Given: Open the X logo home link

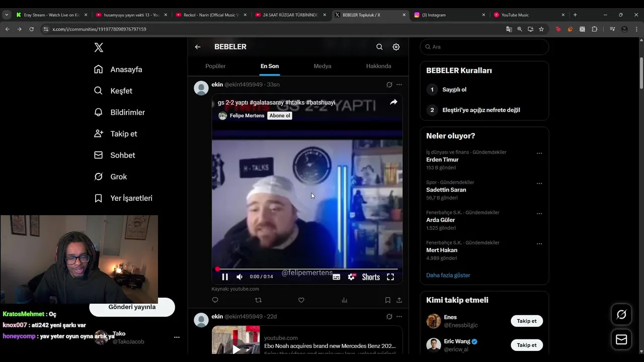Looking at the screenshot, I should coord(99,47).
